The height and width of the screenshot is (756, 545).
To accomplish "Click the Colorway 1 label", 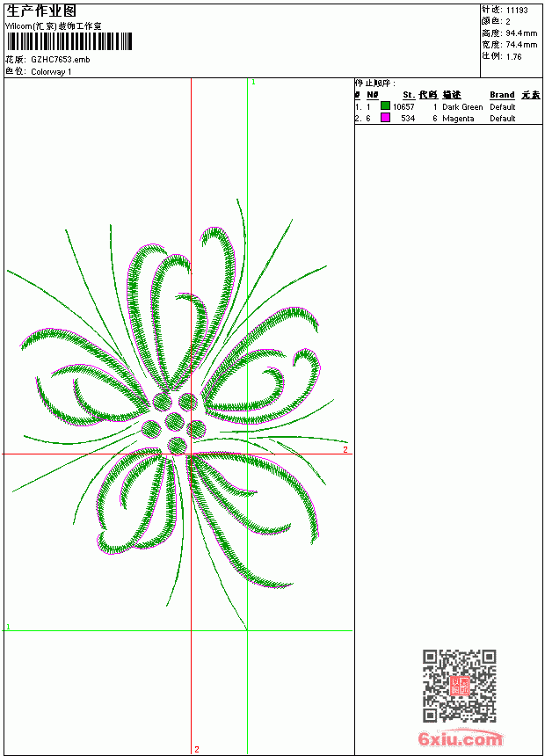I will tap(51, 72).
